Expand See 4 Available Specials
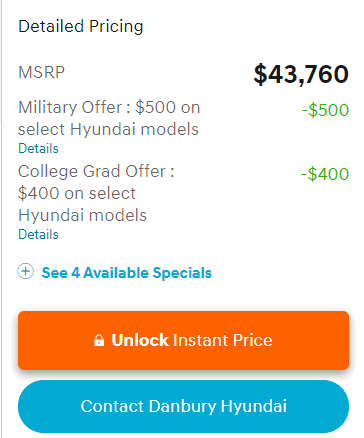Viewport: 364px width, 438px height. pyautogui.click(x=126, y=273)
